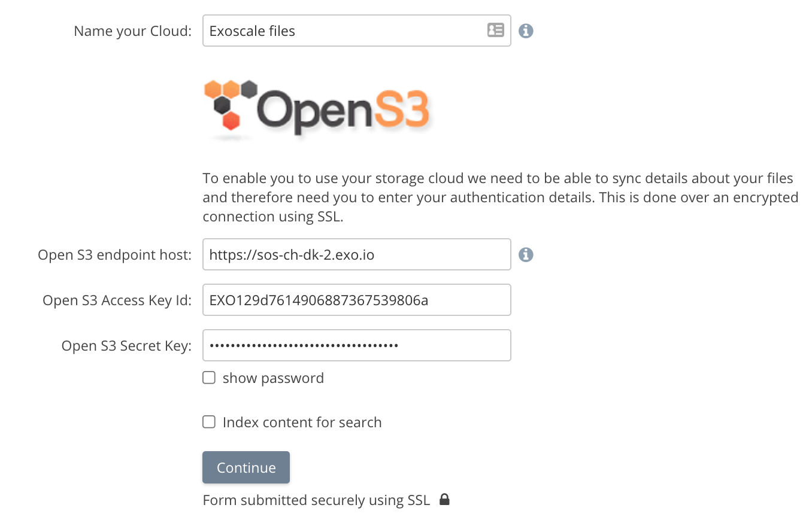
Task: Click the authentication details description paragraph
Action: click(500, 197)
